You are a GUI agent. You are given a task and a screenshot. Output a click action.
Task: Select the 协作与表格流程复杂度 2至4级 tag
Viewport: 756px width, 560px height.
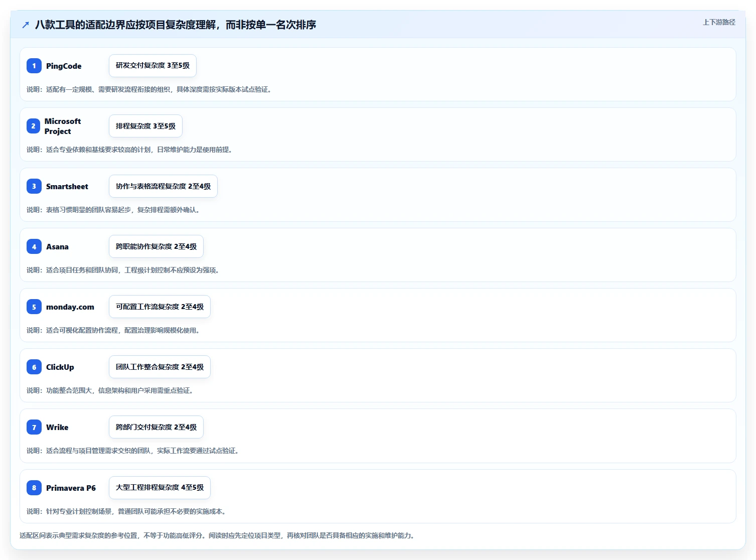pyautogui.click(x=163, y=186)
